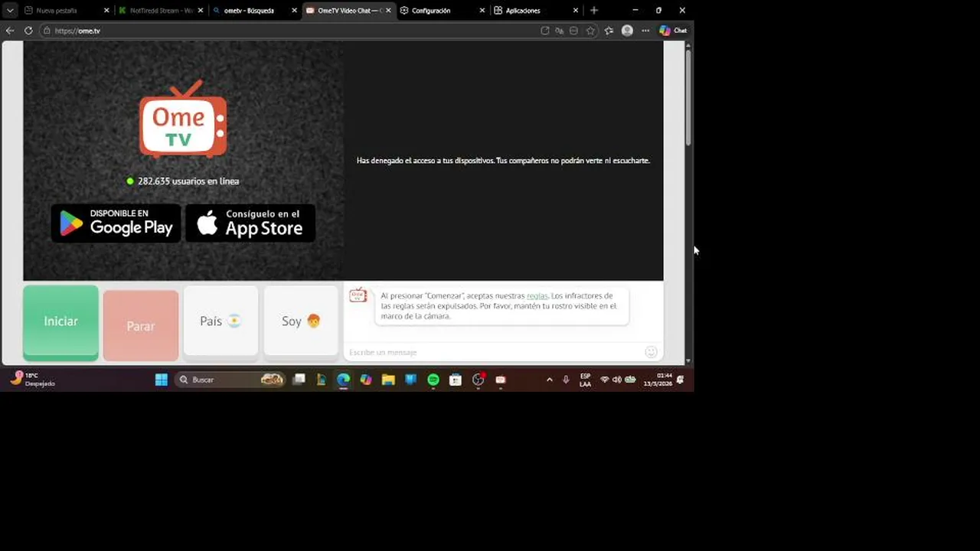Open the App Store download badge
This screenshot has width=980, height=551.
[250, 223]
